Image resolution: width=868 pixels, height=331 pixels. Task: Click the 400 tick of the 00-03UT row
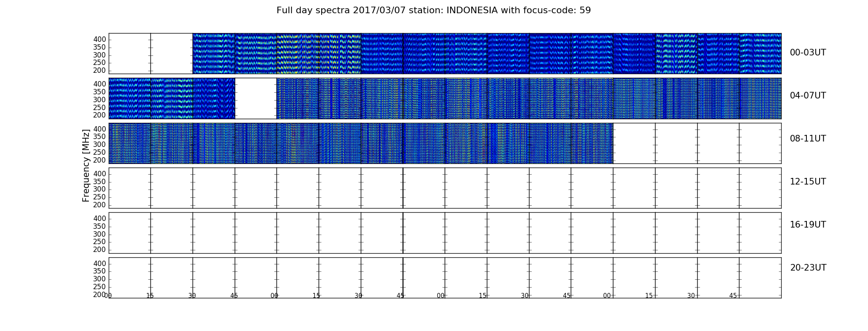(x=100, y=40)
